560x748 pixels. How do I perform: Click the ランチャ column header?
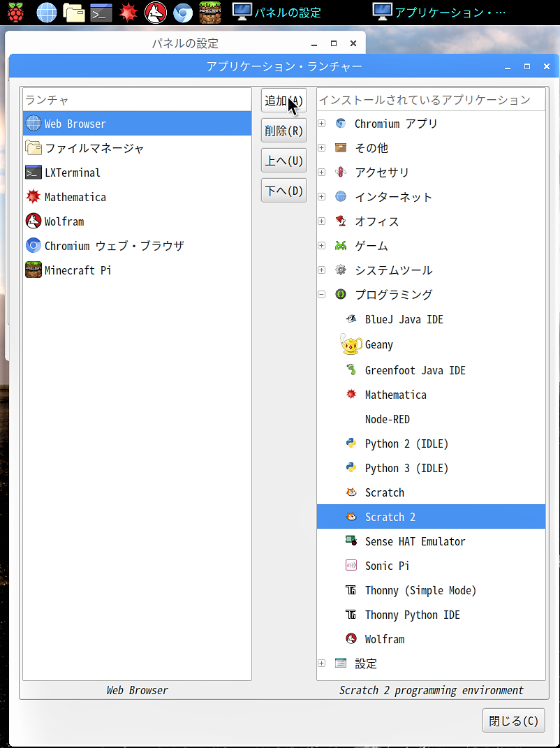(138, 100)
